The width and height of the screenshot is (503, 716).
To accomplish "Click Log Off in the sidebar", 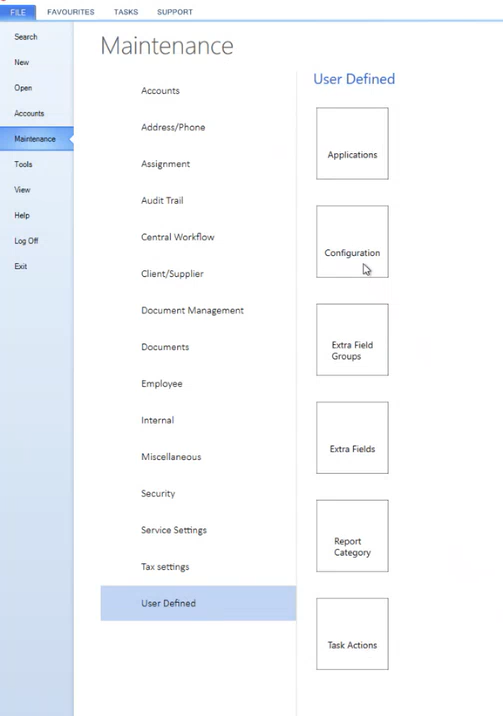I will tap(26, 241).
